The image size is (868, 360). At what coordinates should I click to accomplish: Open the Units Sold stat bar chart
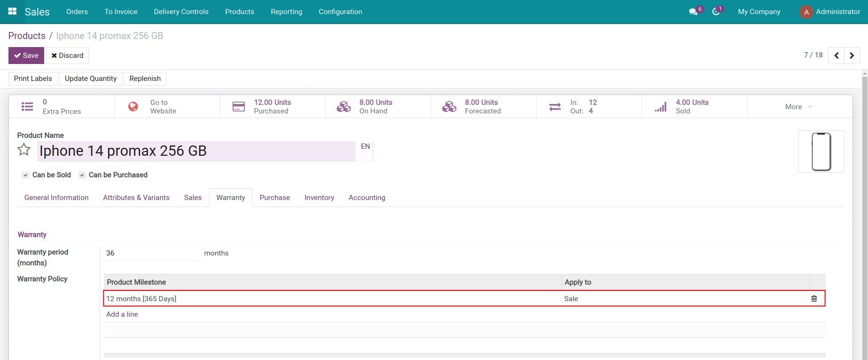click(660, 107)
